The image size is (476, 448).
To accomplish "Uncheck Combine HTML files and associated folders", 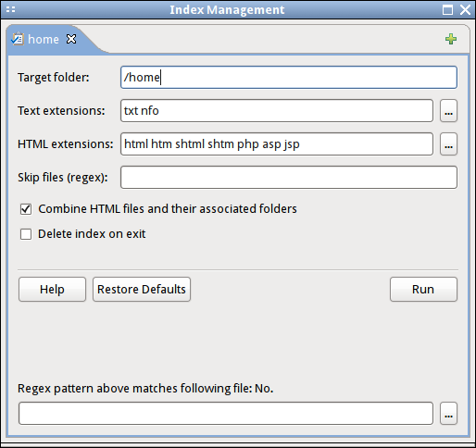I will 26,209.
